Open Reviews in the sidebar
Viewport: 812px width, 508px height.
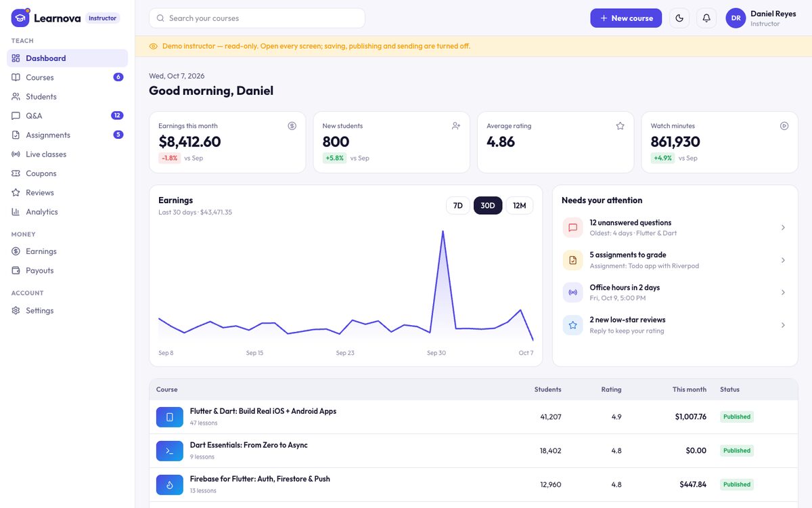[67, 192]
